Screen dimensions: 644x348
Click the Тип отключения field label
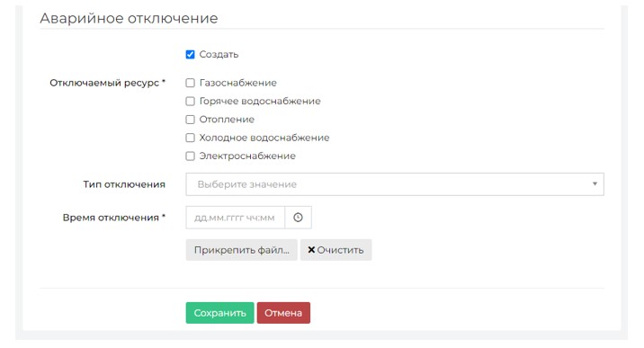(124, 184)
